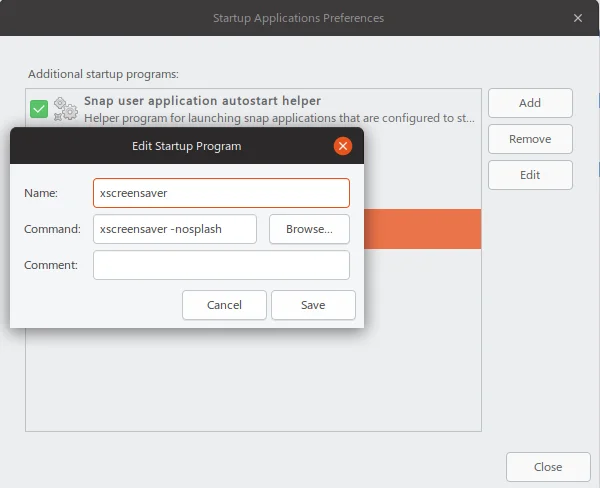Click the empty area of the programs list
The width and height of the screenshot is (600, 488).
[x=252, y=380]
